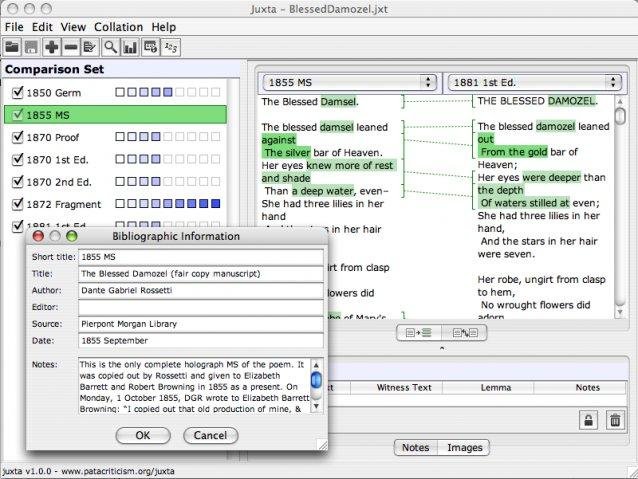The image size is (638, 479).
Task: Click the side-by-side comparison view button
Action: coord(464,333)
